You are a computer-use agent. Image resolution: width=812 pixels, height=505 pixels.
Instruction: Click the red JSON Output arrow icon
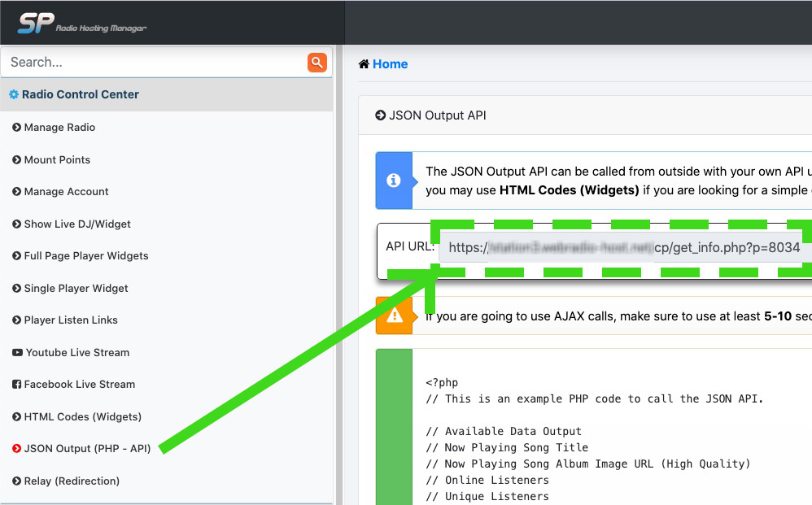17,449
